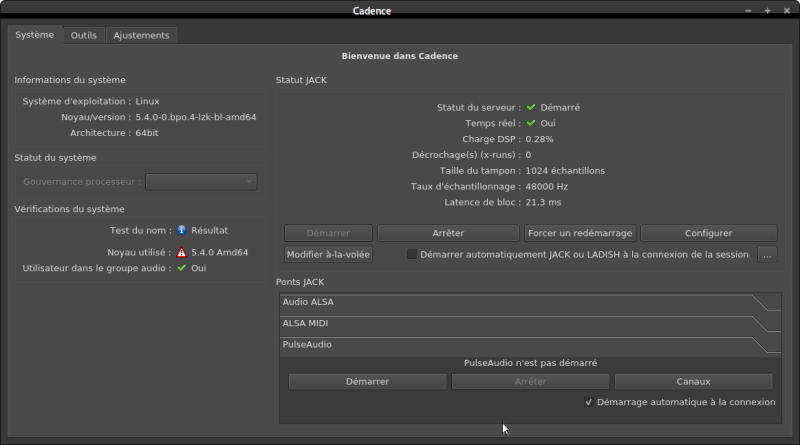800x445 pixels.
Task: Enable auto-start JACK or LADISH at session login
Action: click(412, 254)
